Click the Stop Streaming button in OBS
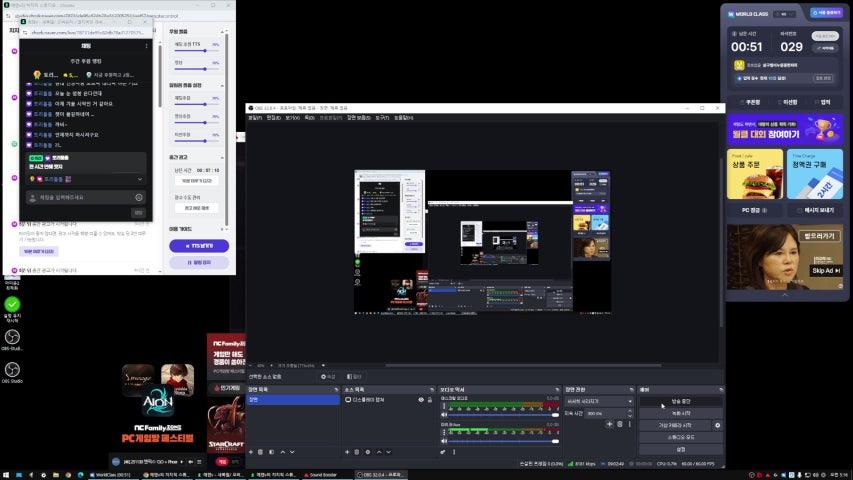This screenshot has width=853, height=480. point(680,401)
